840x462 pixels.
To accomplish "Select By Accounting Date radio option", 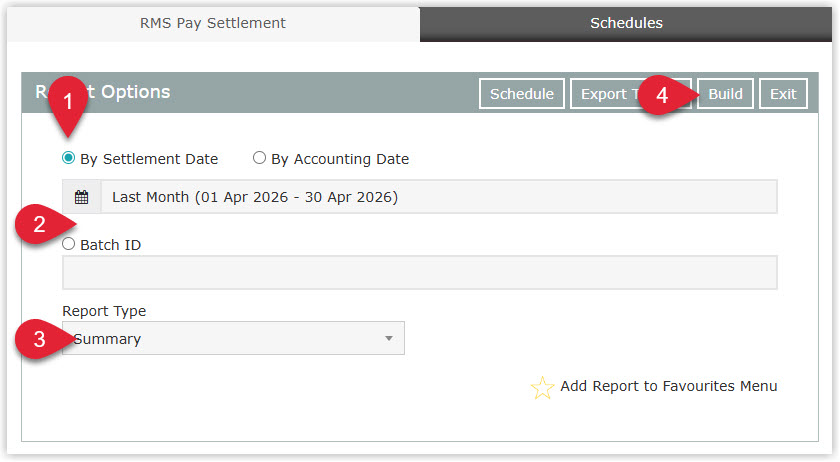I will coord(259,158).
